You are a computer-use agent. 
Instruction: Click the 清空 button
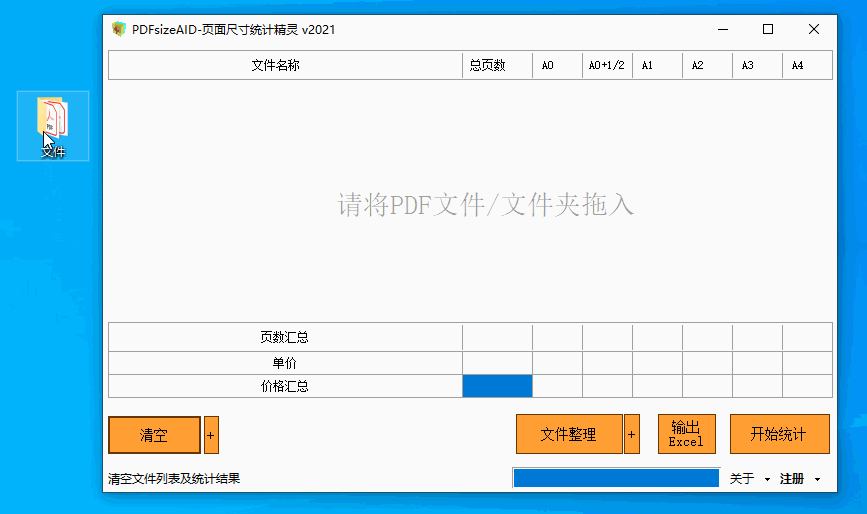click(154, 435)
